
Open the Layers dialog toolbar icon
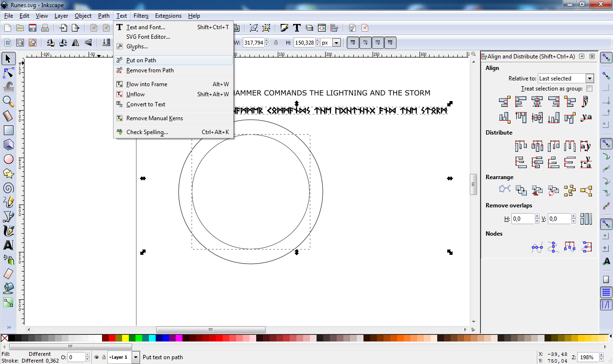tap(309, 28)
